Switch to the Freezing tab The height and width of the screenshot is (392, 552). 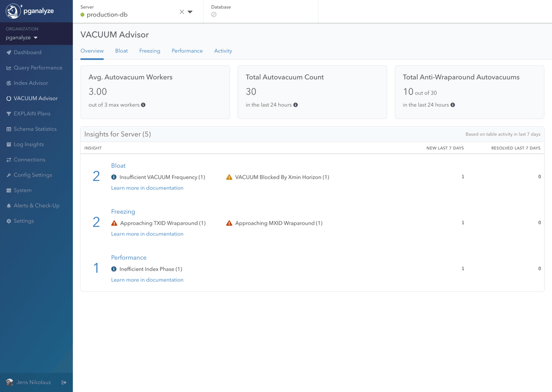click(149, 51)
